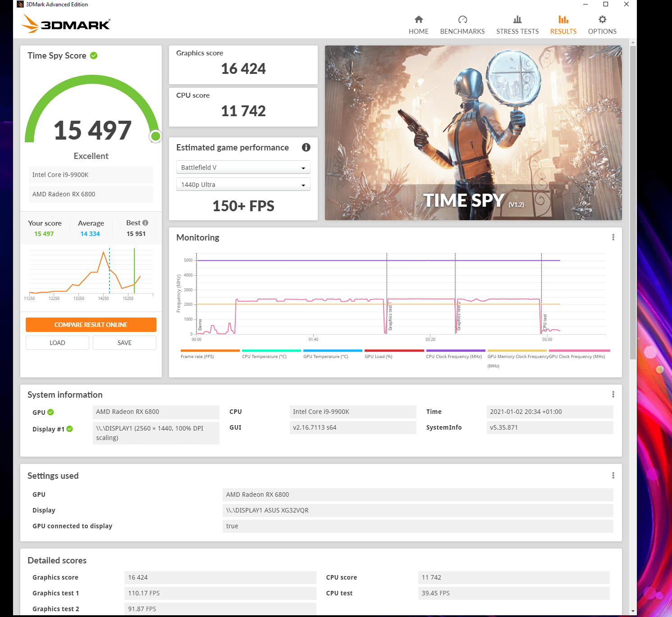672x617 pixels.
Task: Click the scrollbar down arrow
Action: 633,611
